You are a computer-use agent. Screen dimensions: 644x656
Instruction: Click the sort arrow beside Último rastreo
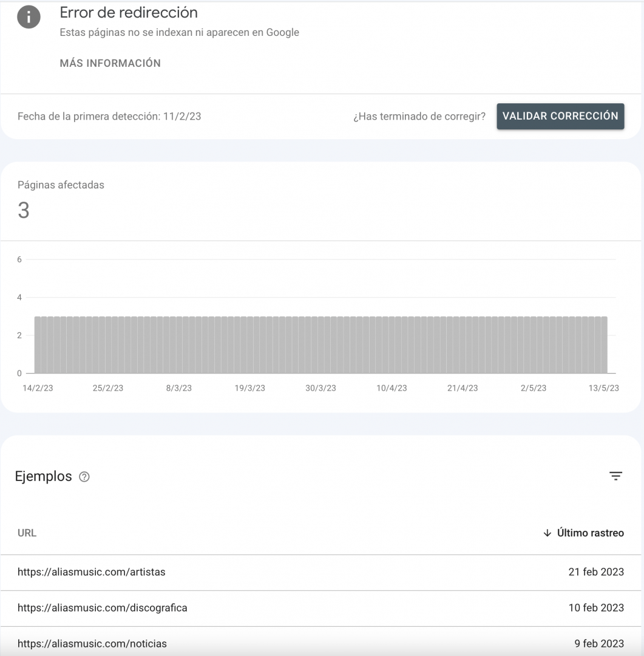(547, 533)
